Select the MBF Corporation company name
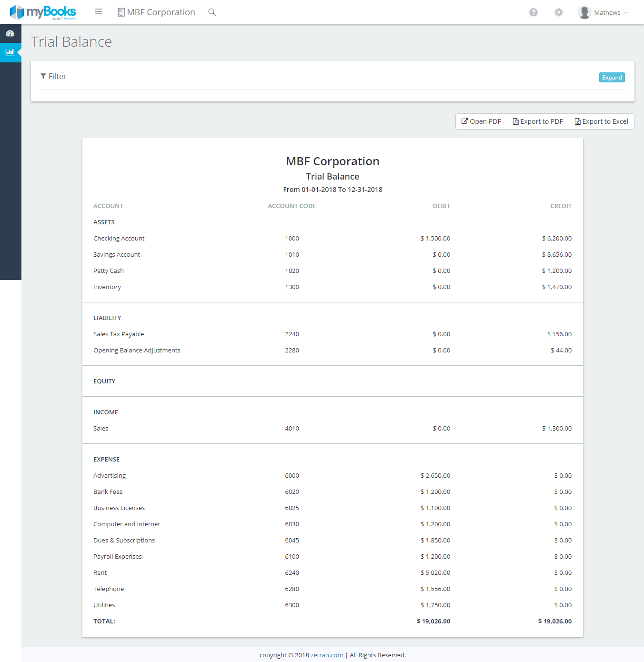Viewport: 644px width, 662px height. click(161, 12)
